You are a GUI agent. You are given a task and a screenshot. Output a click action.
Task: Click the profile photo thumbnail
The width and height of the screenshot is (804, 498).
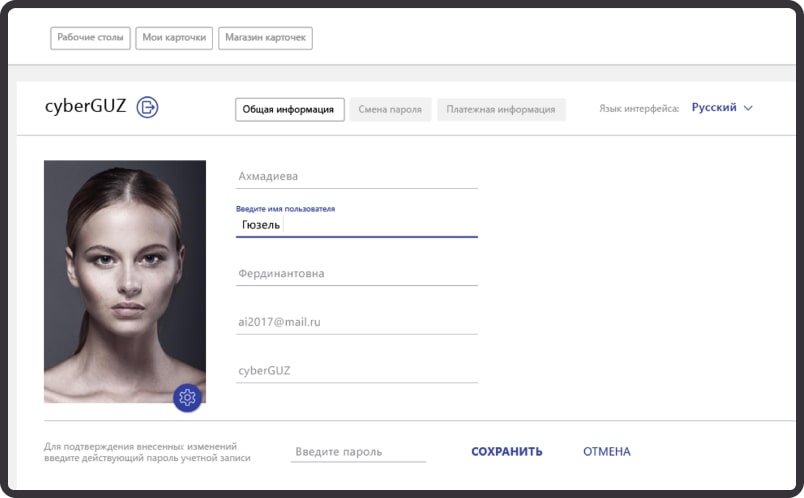(x=125, y=282)
